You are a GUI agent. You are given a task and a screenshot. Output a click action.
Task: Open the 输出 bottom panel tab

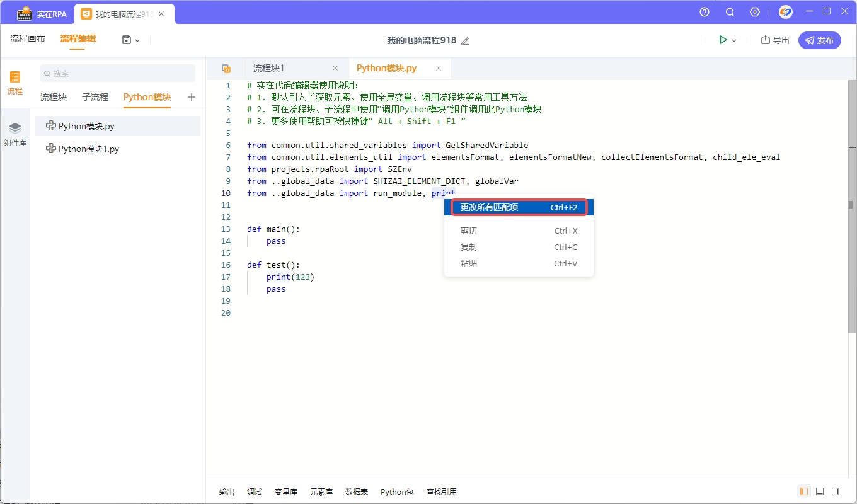coord(227,492)
